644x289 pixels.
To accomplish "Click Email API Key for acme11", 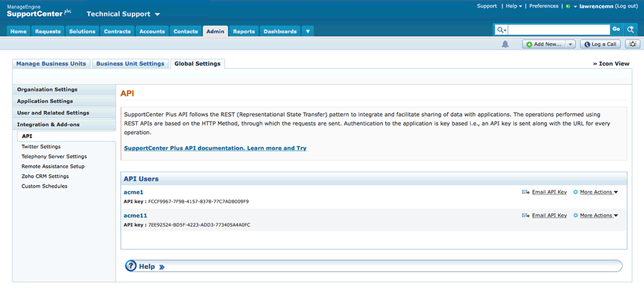I will 549,215.
